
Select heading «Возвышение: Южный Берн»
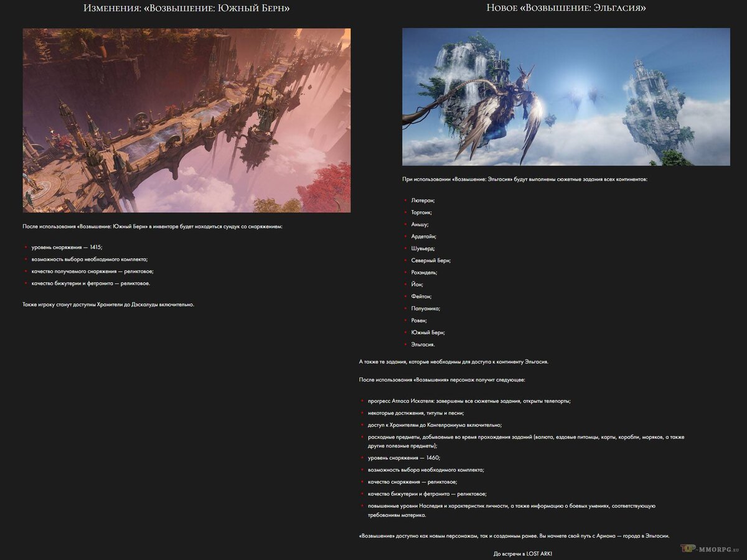pyautogui.click(x=187, y=8)
